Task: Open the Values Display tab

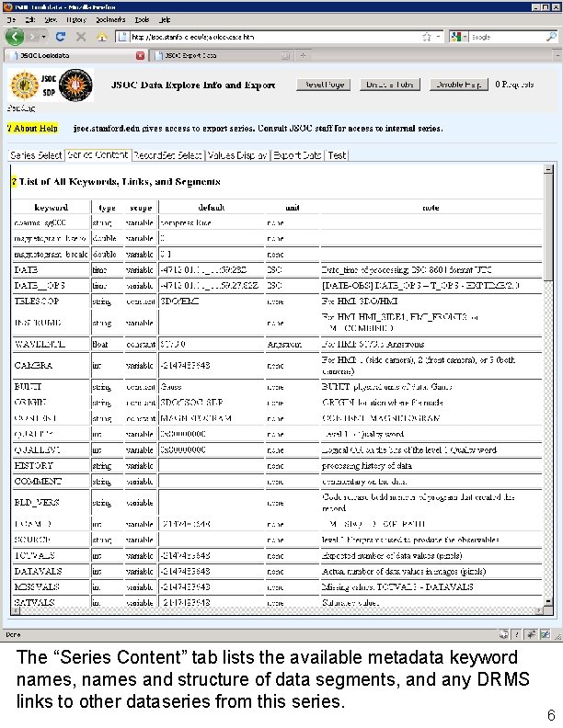Action: (x=237, y=155)
